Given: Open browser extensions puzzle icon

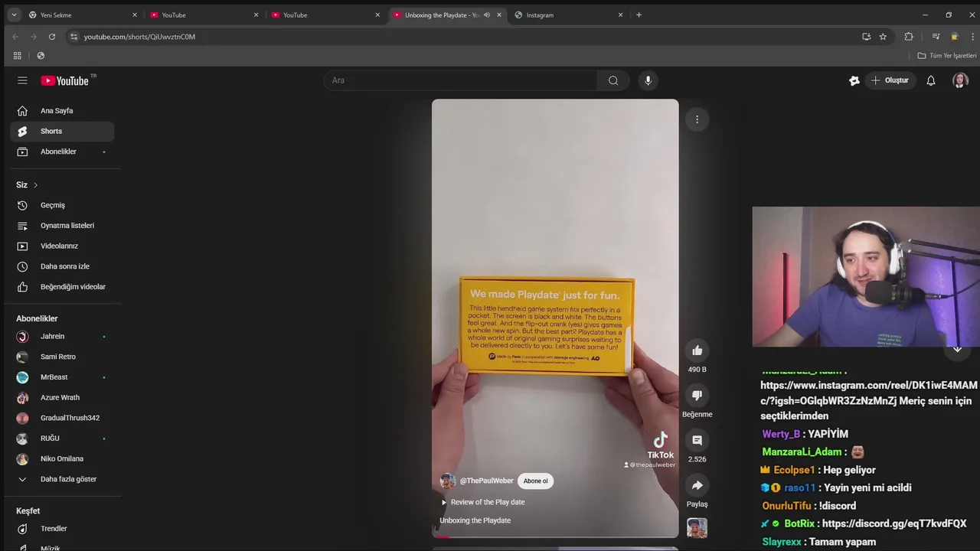Looking at the screenshot, I should pyautogui.click(x=909, y=37).
